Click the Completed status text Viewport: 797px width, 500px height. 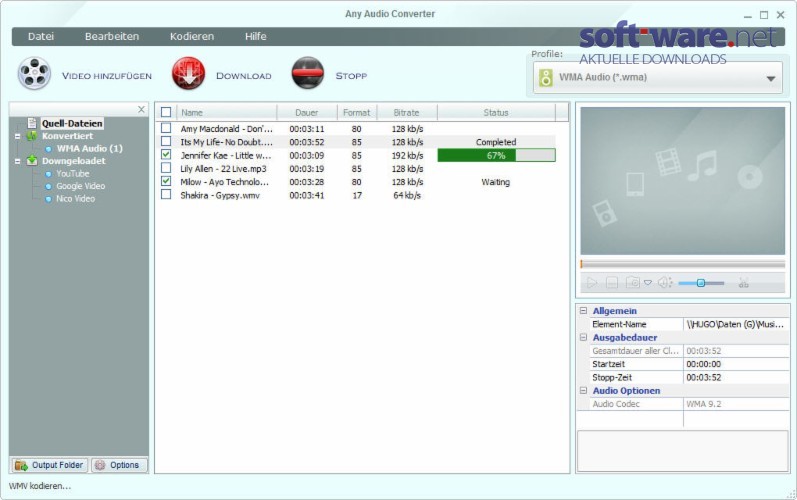pyautogui.click(x=496, y=142)
